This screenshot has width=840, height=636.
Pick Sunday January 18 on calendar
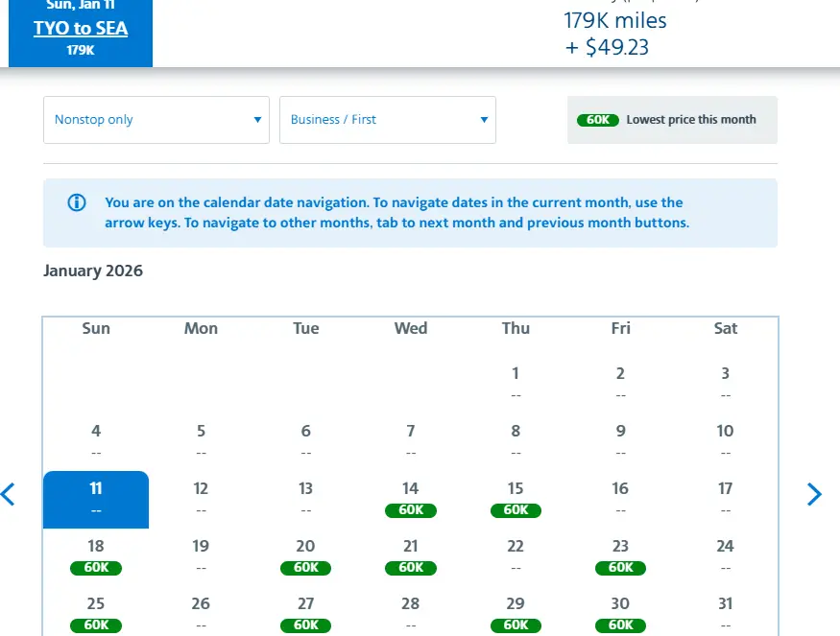point(96,556)
